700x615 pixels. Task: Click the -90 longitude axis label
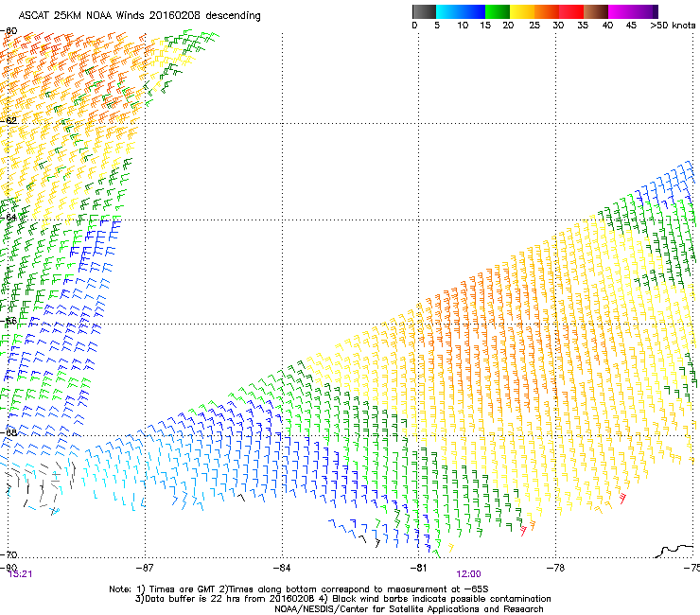8,568
